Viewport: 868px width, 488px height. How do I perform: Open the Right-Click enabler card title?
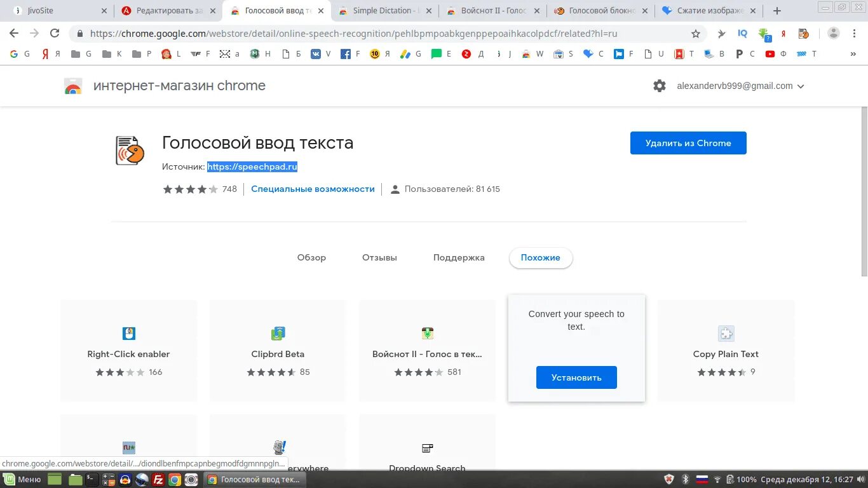click(128, 354)
